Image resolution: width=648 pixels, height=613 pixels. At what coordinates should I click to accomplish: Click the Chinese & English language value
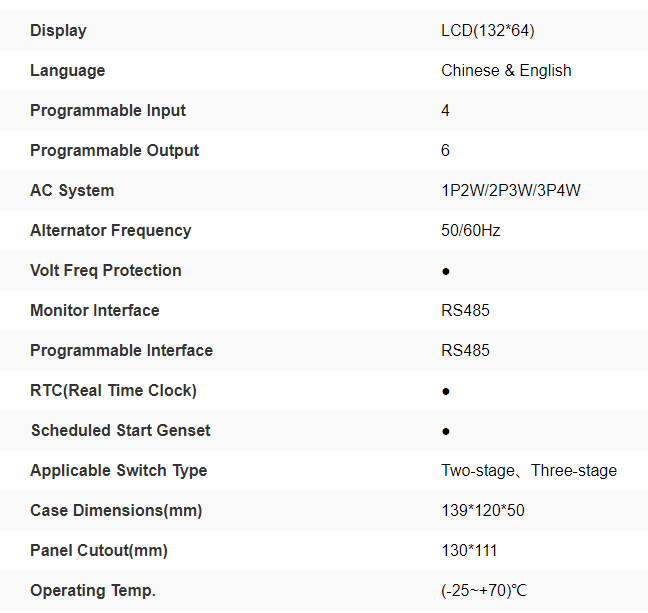[506, 71]
